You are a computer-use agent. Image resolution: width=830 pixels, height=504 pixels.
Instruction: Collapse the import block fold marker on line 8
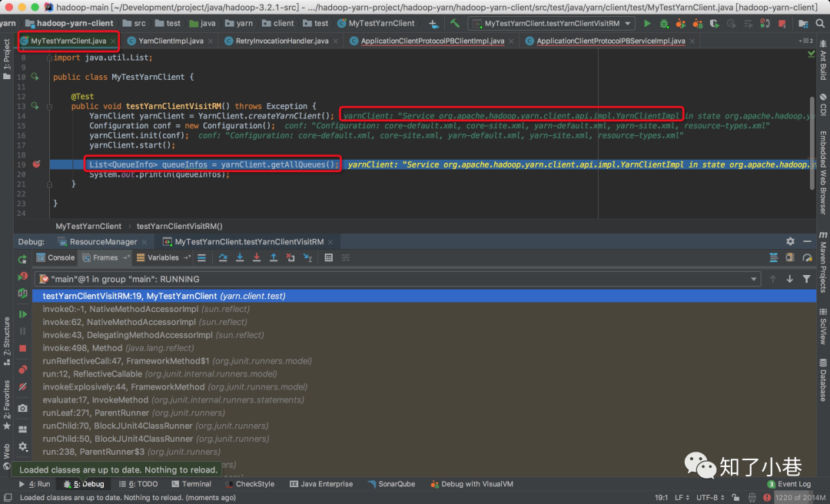49,58
